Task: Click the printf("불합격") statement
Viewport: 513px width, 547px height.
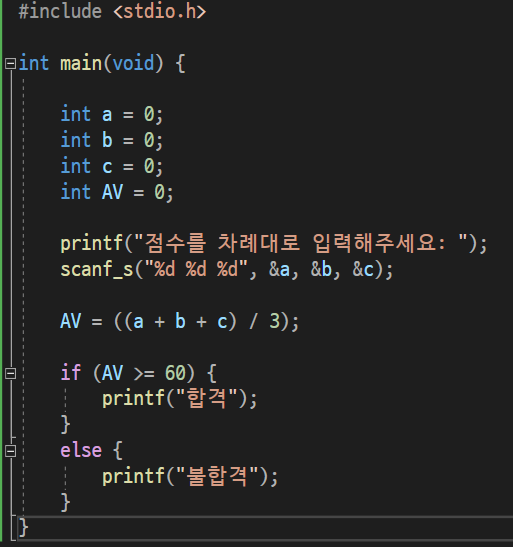Action: pyautogui.click(x=190, y=476)
